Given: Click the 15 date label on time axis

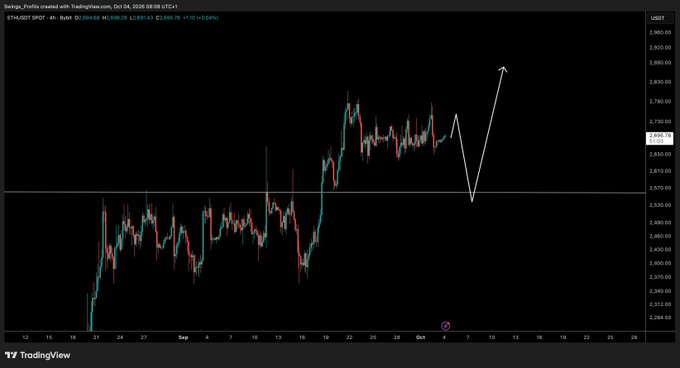Looking at the screenshot, I should coord(49,337).
